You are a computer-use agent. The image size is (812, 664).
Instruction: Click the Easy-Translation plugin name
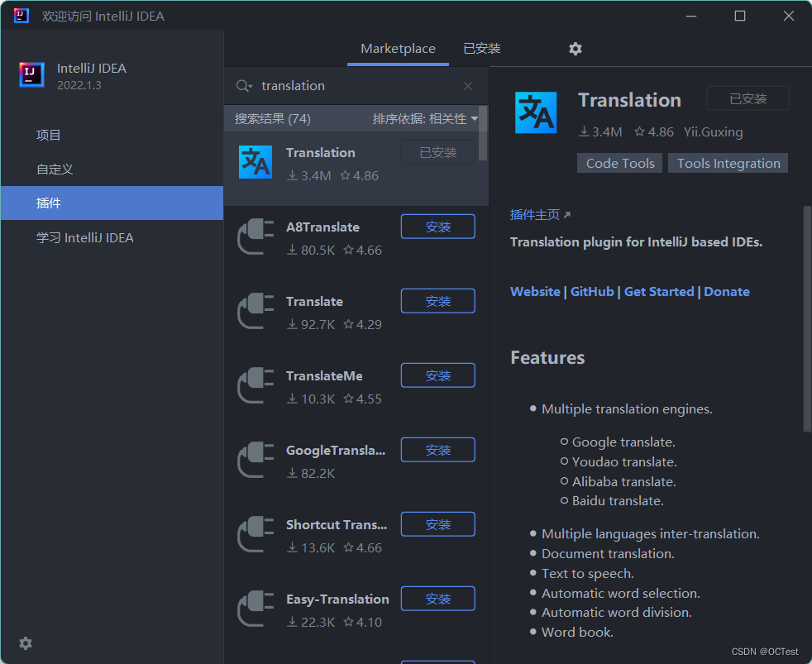(337, 600)
